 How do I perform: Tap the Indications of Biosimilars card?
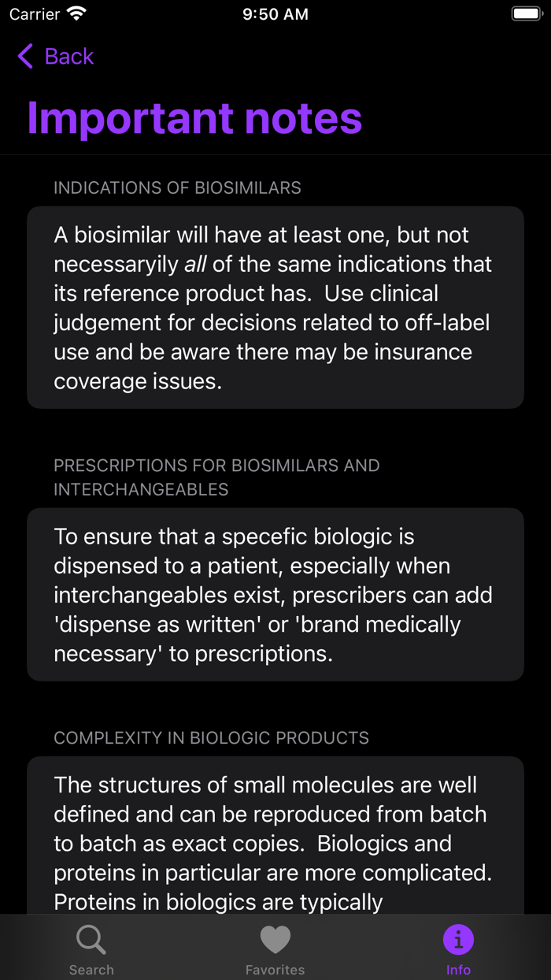pyautogui.click(x=275, y=307)
